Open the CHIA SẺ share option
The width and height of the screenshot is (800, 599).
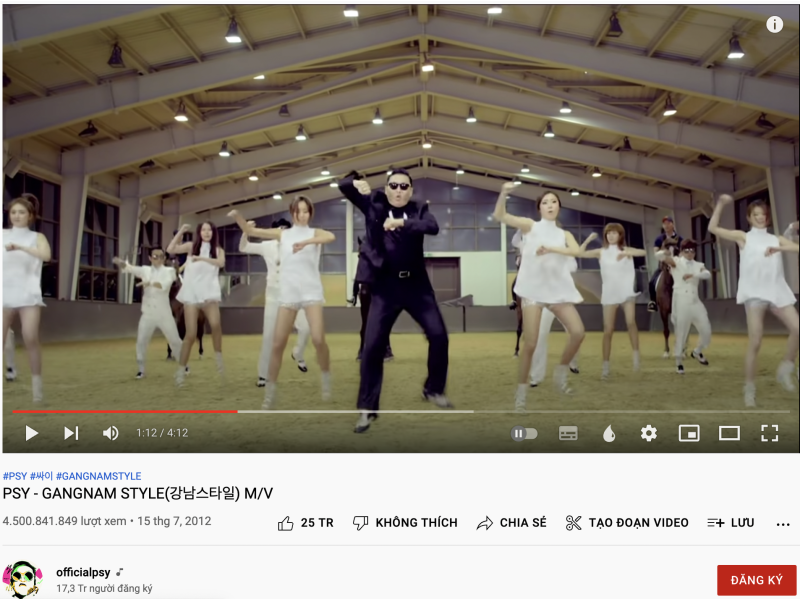[511, 523]
